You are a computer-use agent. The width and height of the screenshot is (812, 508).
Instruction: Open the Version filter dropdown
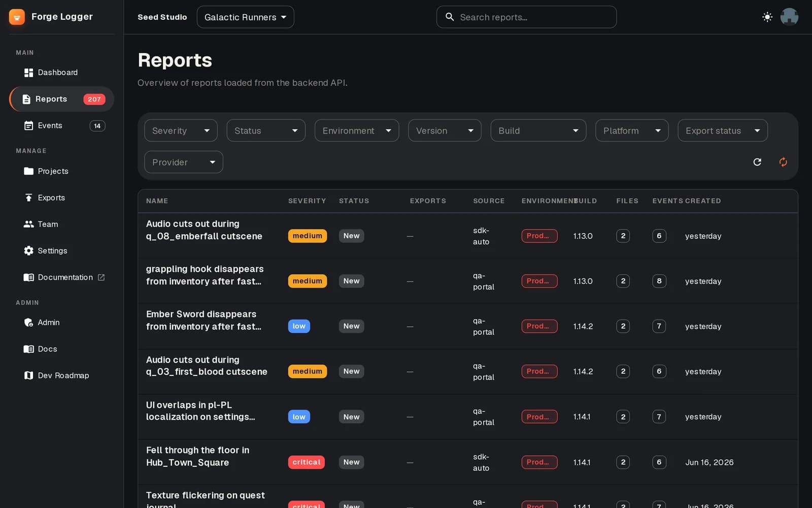[x=445, y=131]
